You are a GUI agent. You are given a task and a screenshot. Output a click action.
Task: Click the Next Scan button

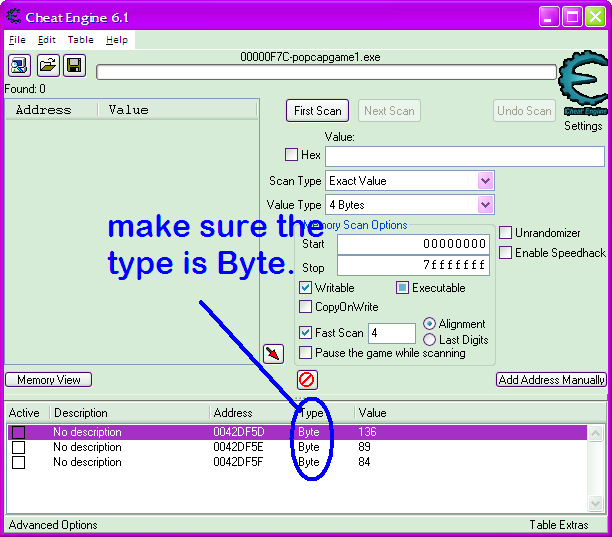[x=389, y=111]
